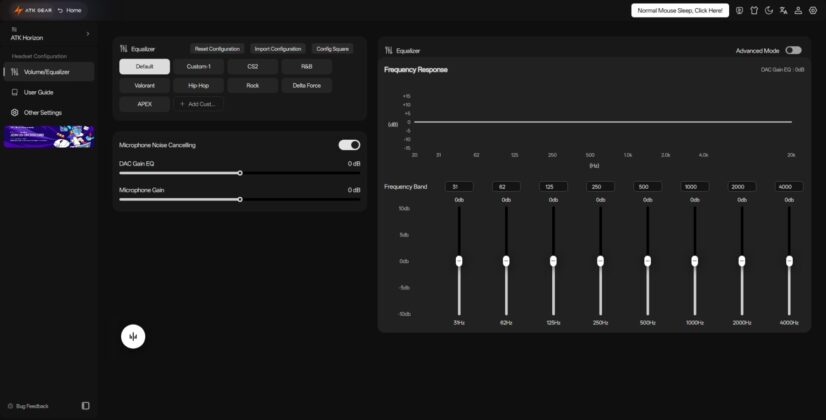Click the right Equalizer panel sliders icon
This screenshot has width=826, height=420.
389,51
